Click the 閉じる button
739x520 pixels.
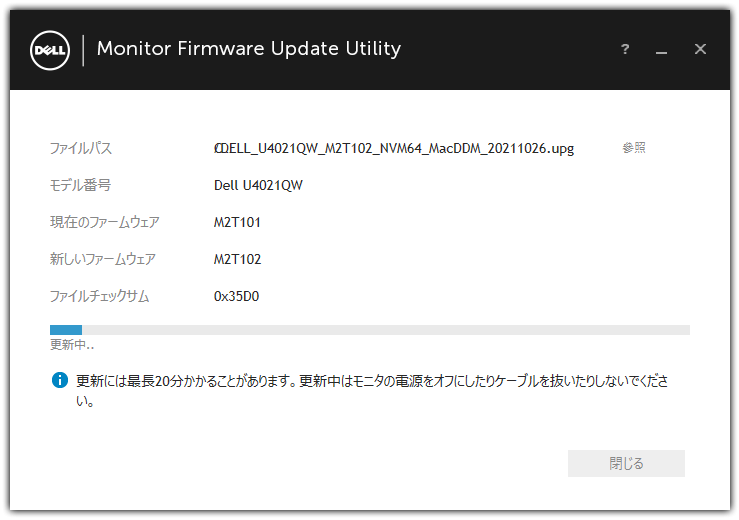(x=626, y=463)
